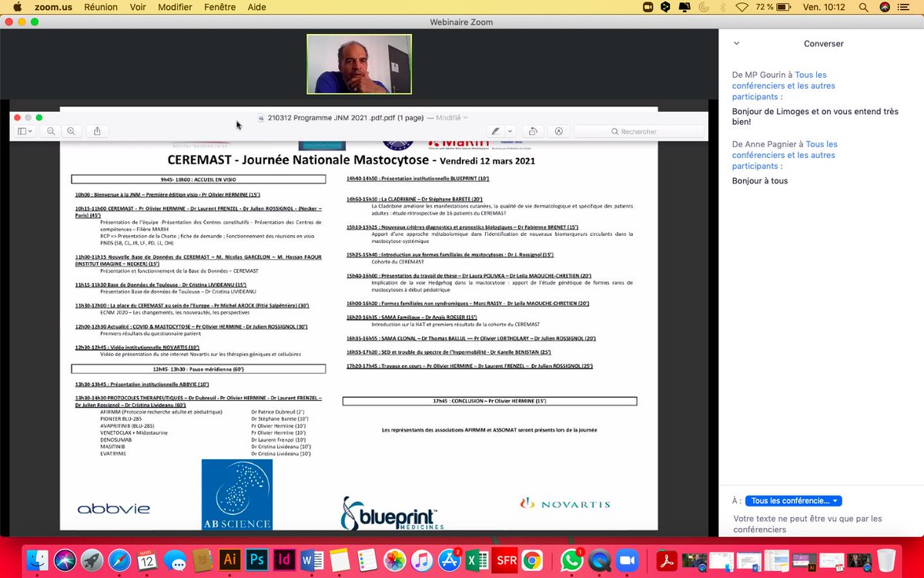Collapse the Converser panel chevron
The height and width of the screenshot is (578, 924).
coord(737,44)
